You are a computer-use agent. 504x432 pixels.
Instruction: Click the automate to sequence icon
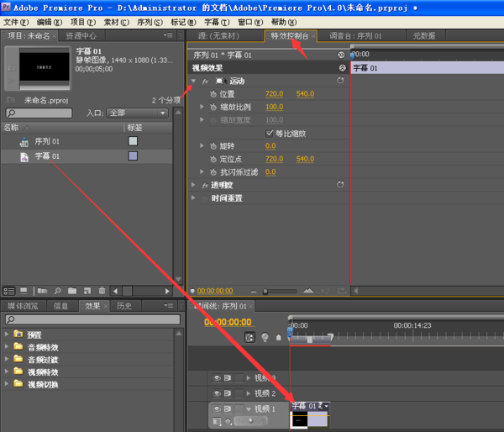click(x=42, y=291)
